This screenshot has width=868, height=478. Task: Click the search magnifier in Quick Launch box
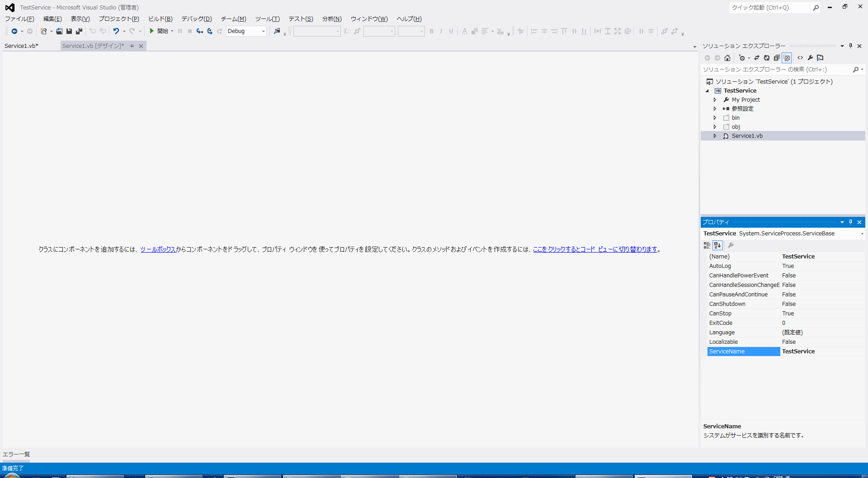tap(816, 8)
